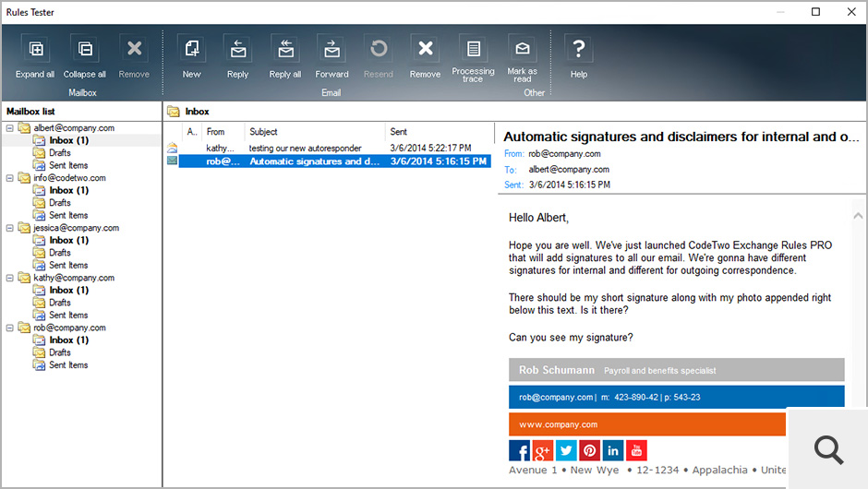Remove the selected email via toolbar
The height and width of the screenshot is (489, 868).
(425, 51)
